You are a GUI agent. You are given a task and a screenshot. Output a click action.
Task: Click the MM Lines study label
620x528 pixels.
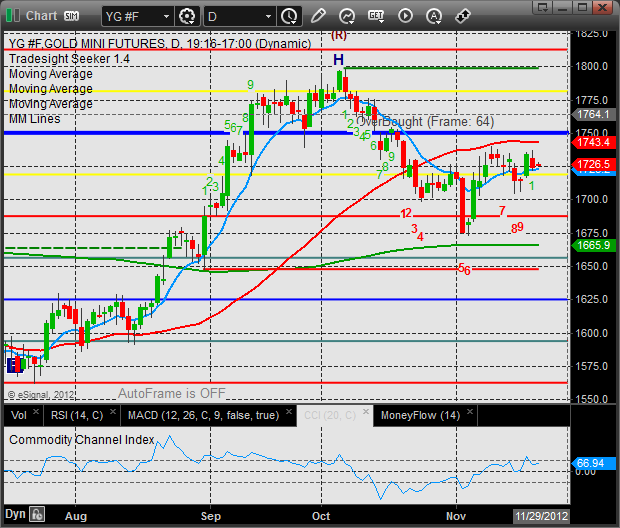(35, 119)
